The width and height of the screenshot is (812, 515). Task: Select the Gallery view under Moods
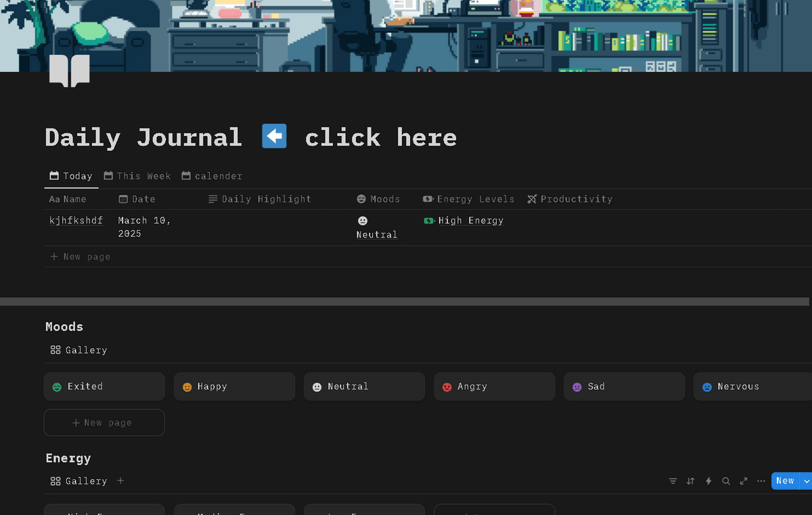[x=78, y=350]
